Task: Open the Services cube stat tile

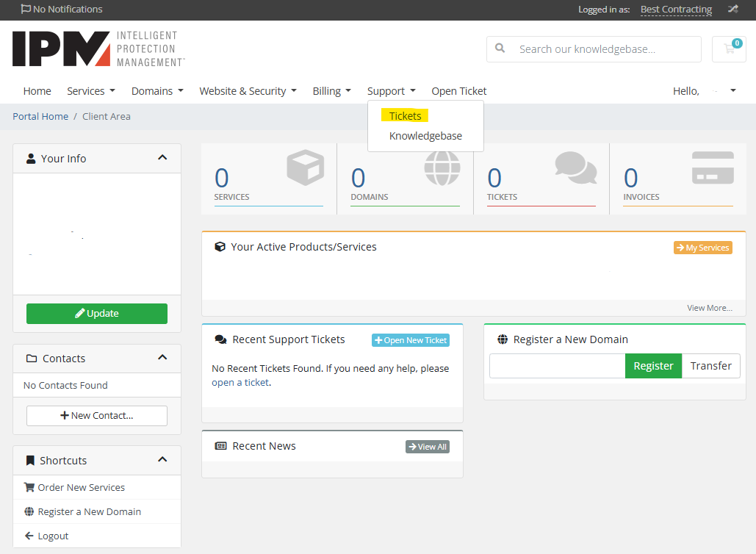Action: pyautogui.click(x=268, y=179)
